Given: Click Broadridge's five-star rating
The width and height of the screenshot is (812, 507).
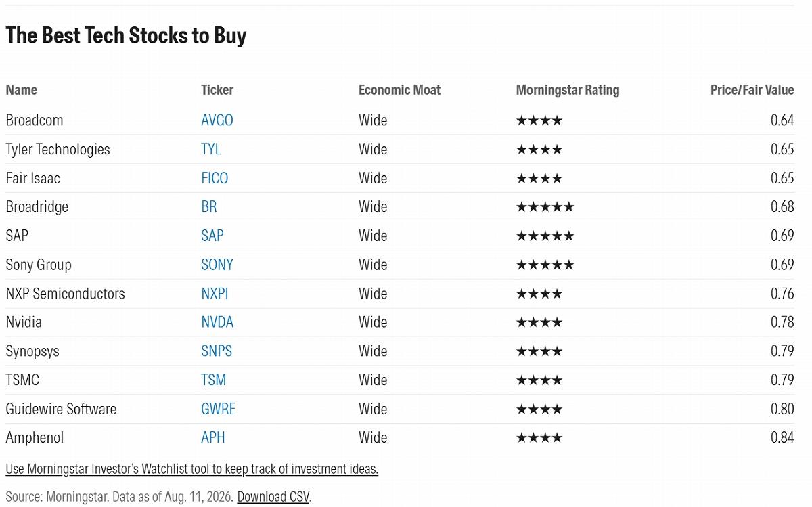Looking at the screenshot, I should [x=545, y=207].
